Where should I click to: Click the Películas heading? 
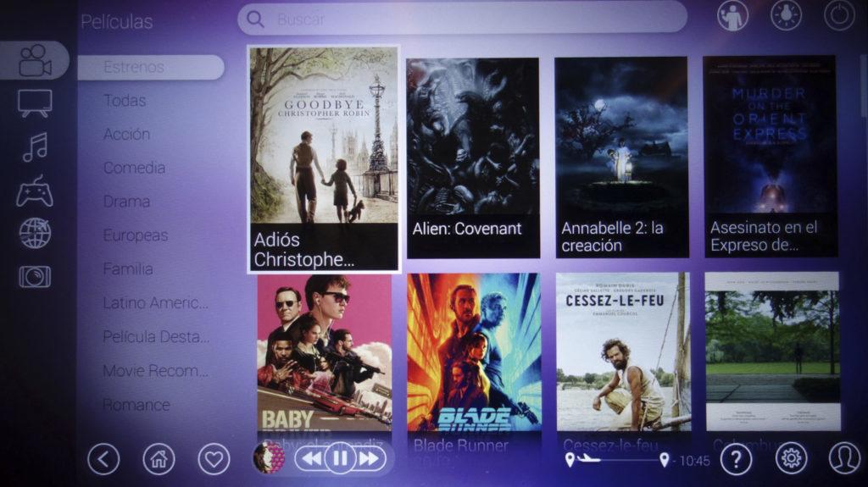coord(117,21)
